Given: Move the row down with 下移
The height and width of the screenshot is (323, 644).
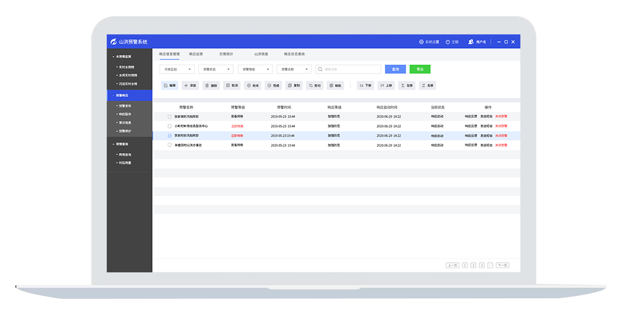Looking at the screenshot, I should (x=362, y=86).
